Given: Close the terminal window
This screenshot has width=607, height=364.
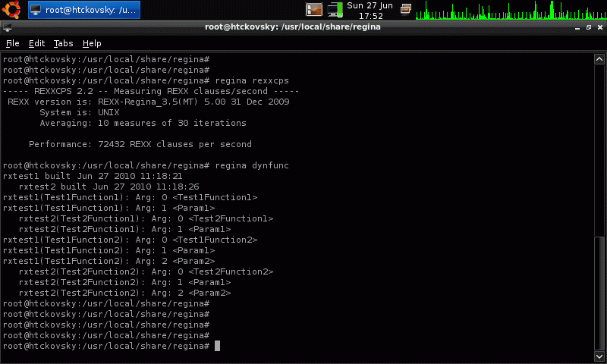Looking at the screenshot, I should [x=599, y=27].
